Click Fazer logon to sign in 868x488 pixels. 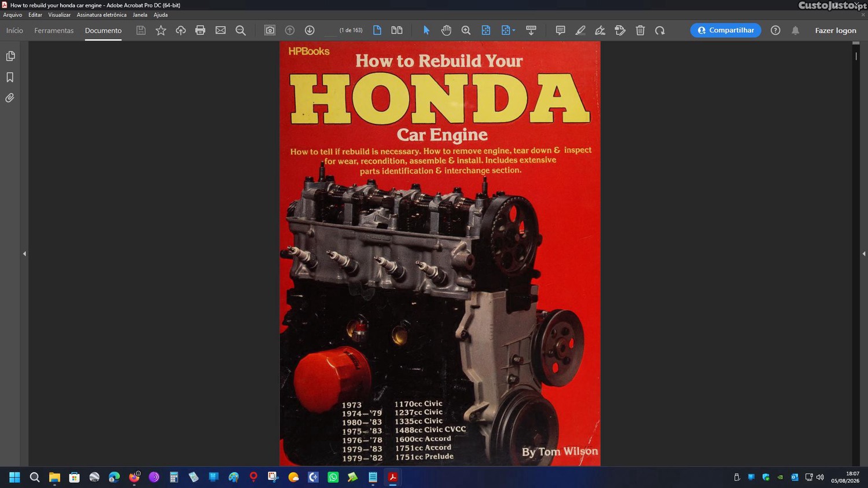[x=836, y=31]
